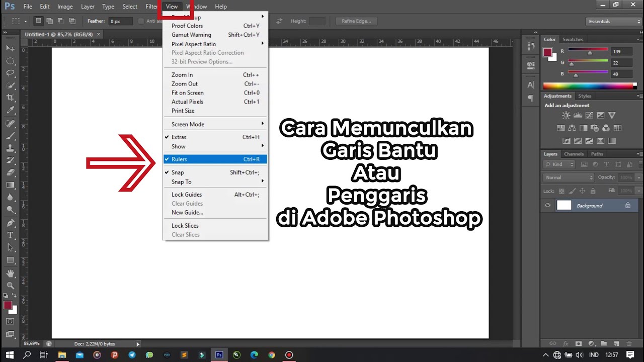Open the Normal blend mode dropdown
Screen dimensions: 644x362
tap(569, 177)
